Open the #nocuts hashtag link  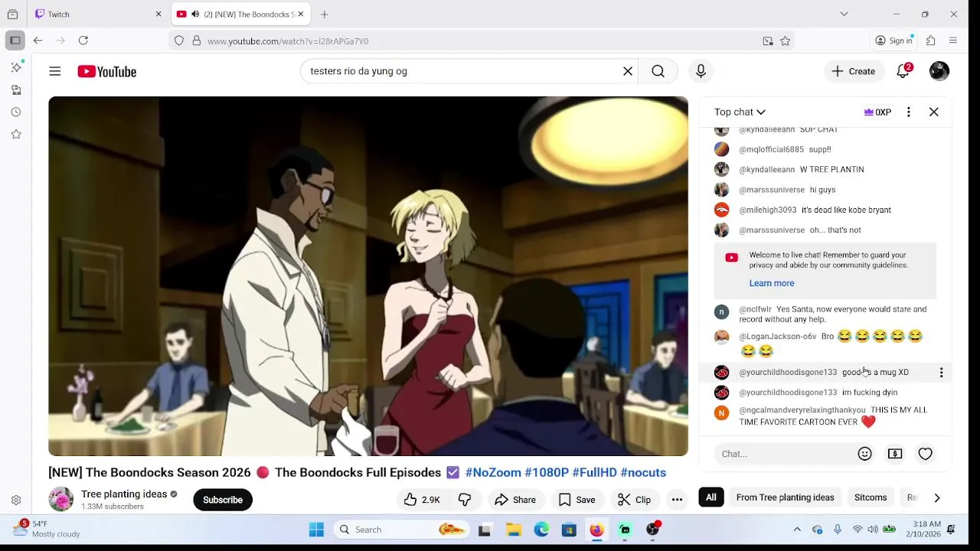coord(643,473)
